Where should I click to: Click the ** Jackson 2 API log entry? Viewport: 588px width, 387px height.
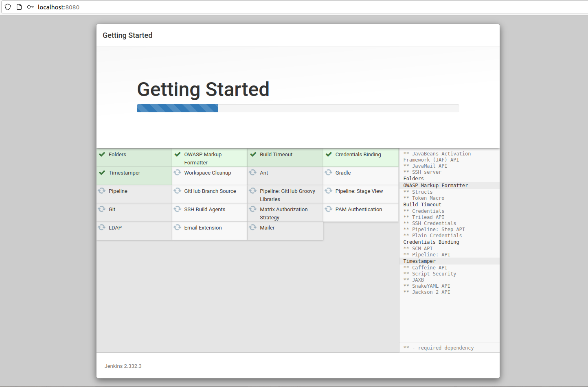pos(427,292)
